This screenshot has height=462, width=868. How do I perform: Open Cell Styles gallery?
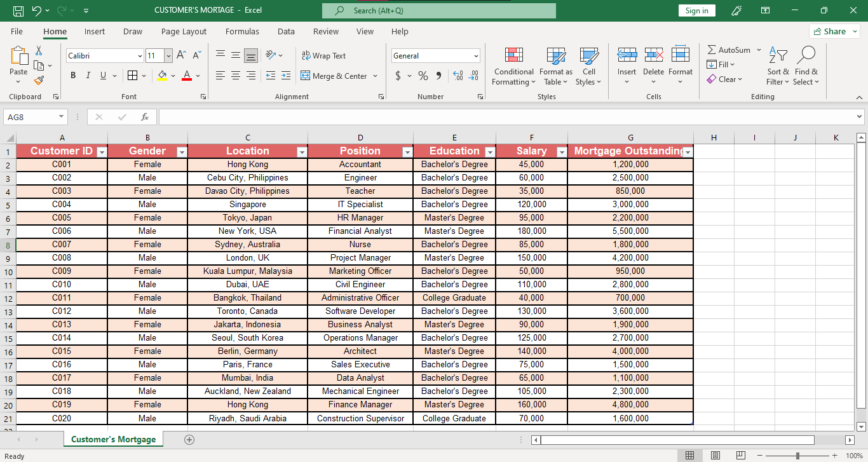pos(589,66)
